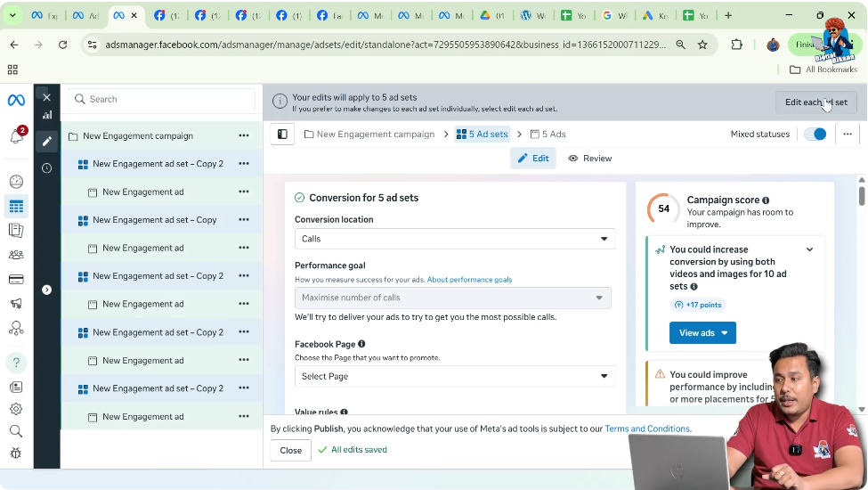Select the 5 Ads breadcrumb tab
868x490 pixels.
(548, 135)
